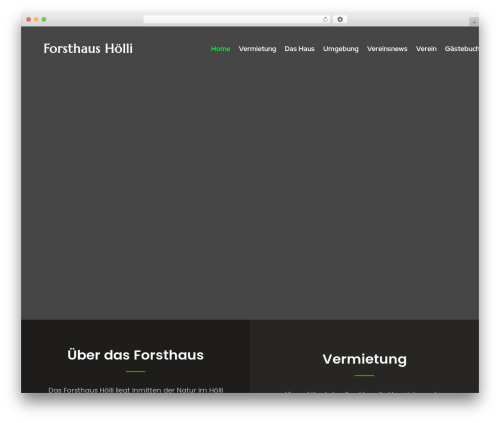The height and width of the screenshot is (423, 500).
Task: Select Umgebung in the navigation
Action: coord(341,49)
